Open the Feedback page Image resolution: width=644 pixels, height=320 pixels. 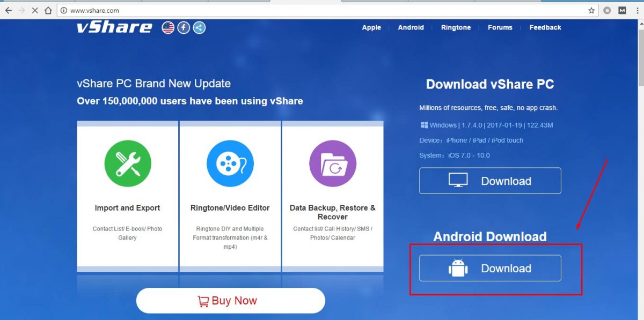(545, 27)
